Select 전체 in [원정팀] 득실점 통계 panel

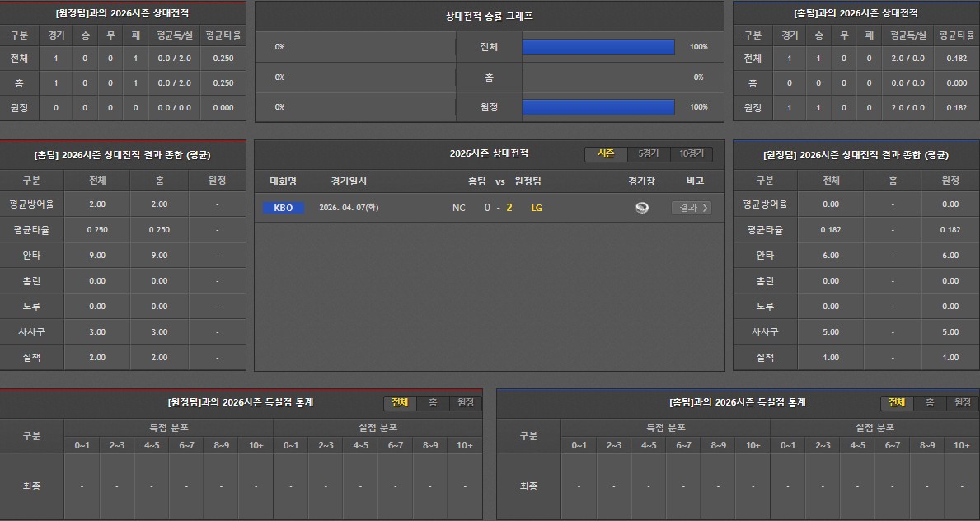point(400,402)
